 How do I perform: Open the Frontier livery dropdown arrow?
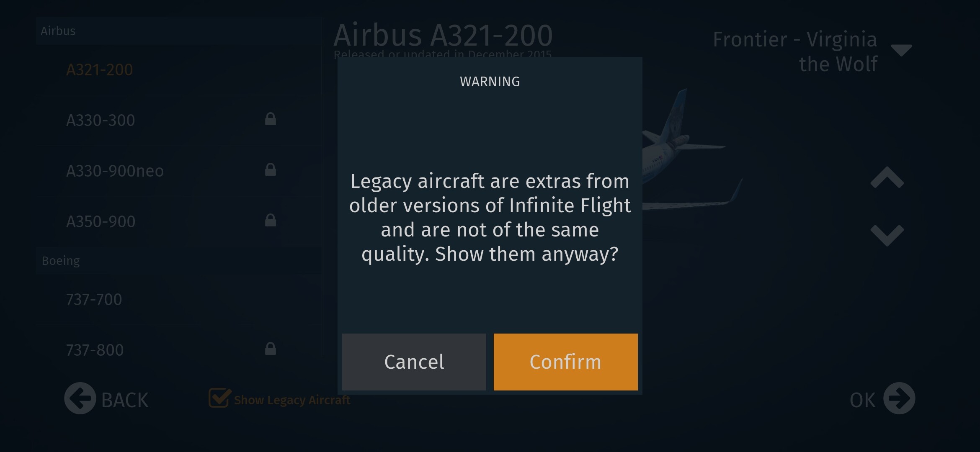901,50
